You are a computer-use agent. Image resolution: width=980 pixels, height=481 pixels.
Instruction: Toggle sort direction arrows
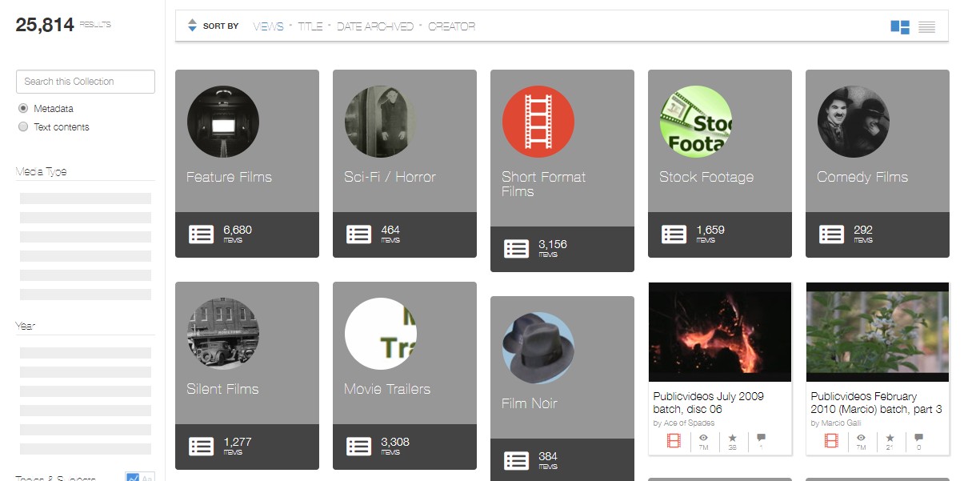pos(192,26)
